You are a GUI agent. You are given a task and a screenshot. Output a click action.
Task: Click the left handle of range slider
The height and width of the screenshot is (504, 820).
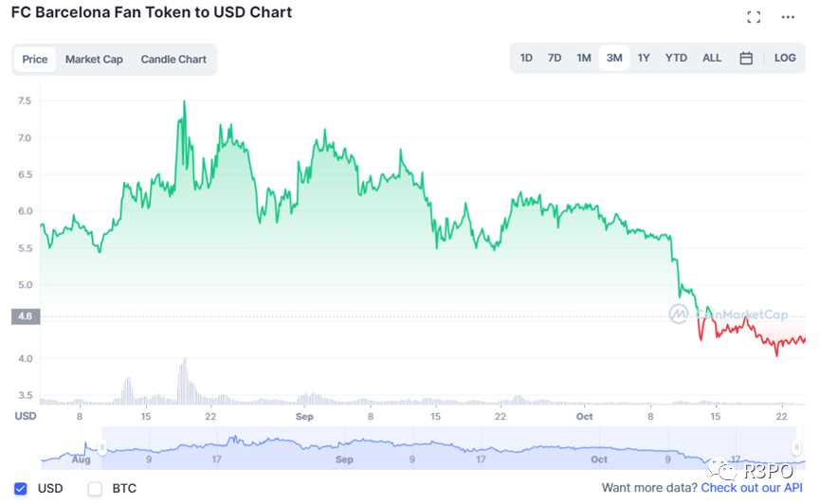pyautogui.click(x=102, y=447)
